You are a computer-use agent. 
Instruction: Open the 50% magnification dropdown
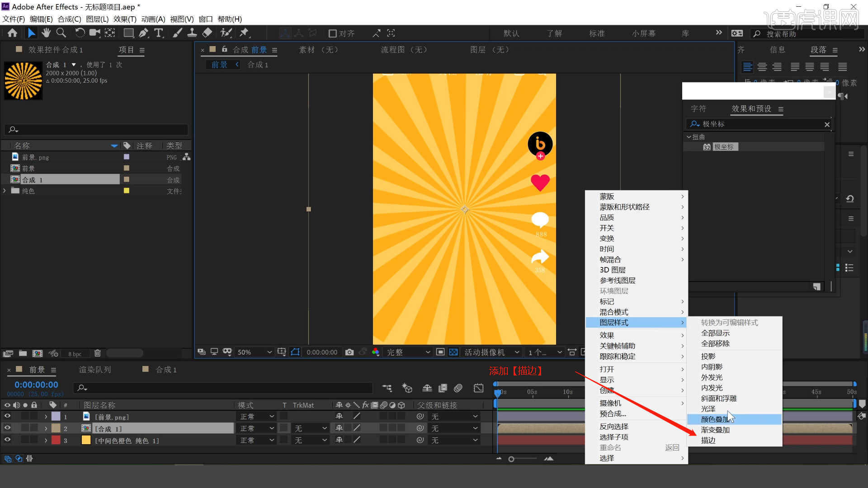255,352
